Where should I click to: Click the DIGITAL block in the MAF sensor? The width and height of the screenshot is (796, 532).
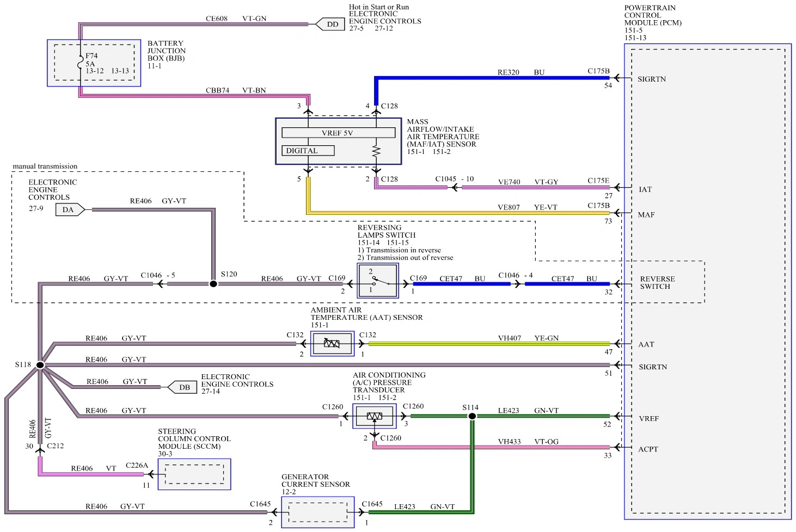tap(308, 151)
